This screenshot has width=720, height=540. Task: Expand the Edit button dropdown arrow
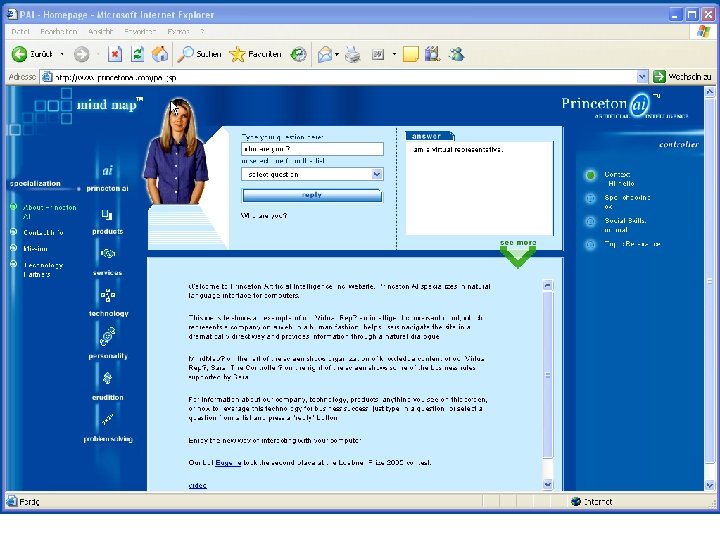[x=394, y=55]
